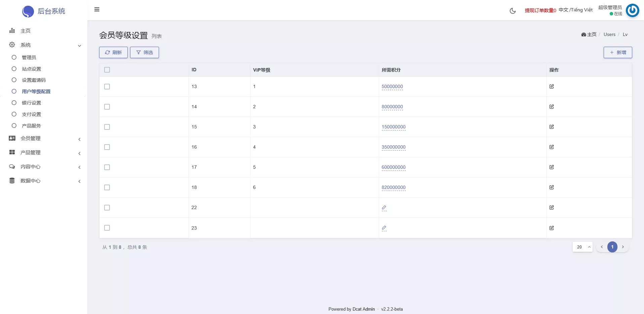Open the page size dropdown showing 20

[582, 247]
